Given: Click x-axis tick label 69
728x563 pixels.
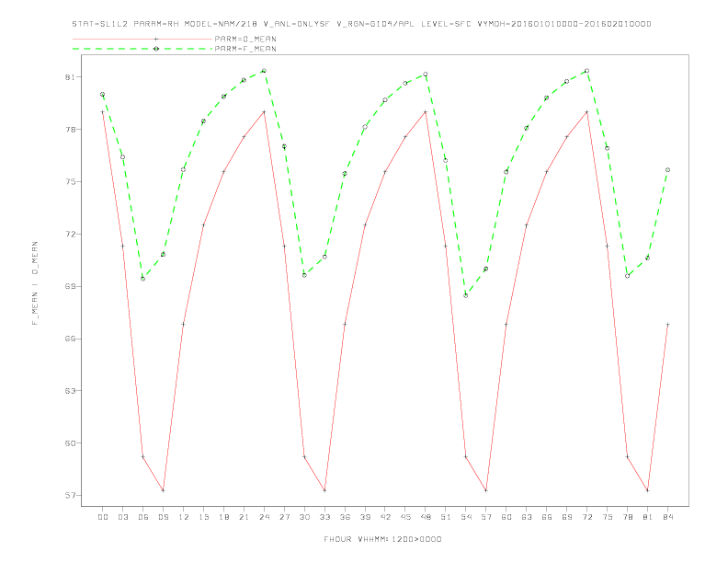Looking at the screenshot, I should 567,517.
